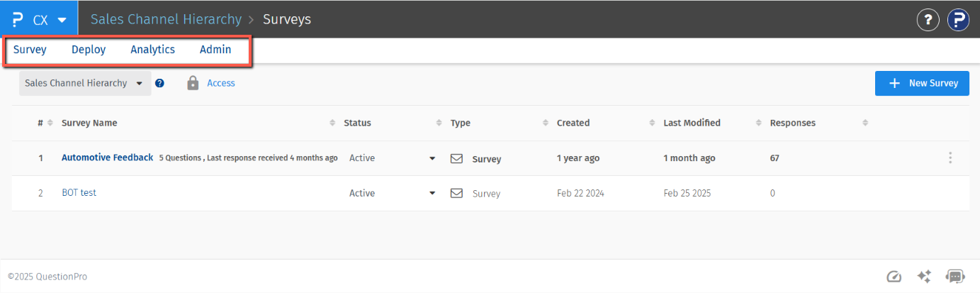Click the New Survey button
980x293 pixels.
pos(922,83)
